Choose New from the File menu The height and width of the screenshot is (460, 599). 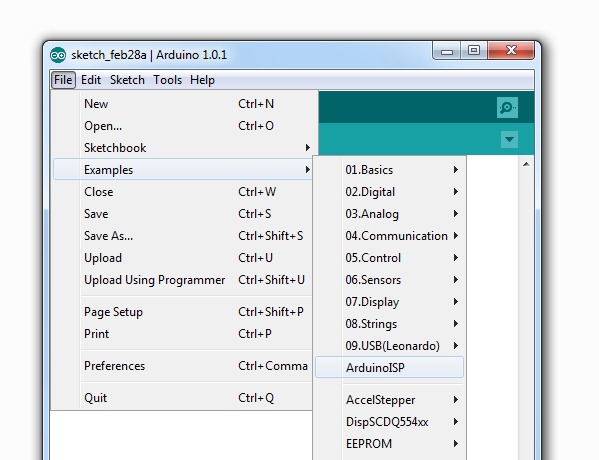coord(183,104)
